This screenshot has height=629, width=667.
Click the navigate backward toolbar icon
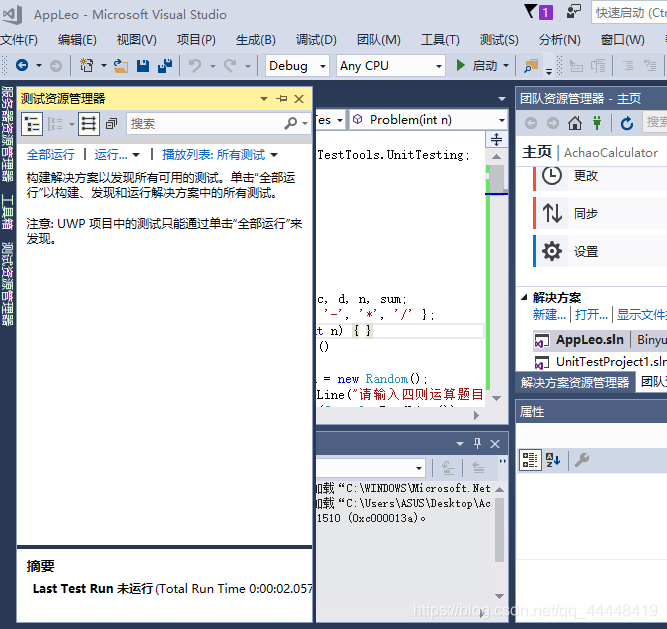pyautogui.click(x=22, y=65)
